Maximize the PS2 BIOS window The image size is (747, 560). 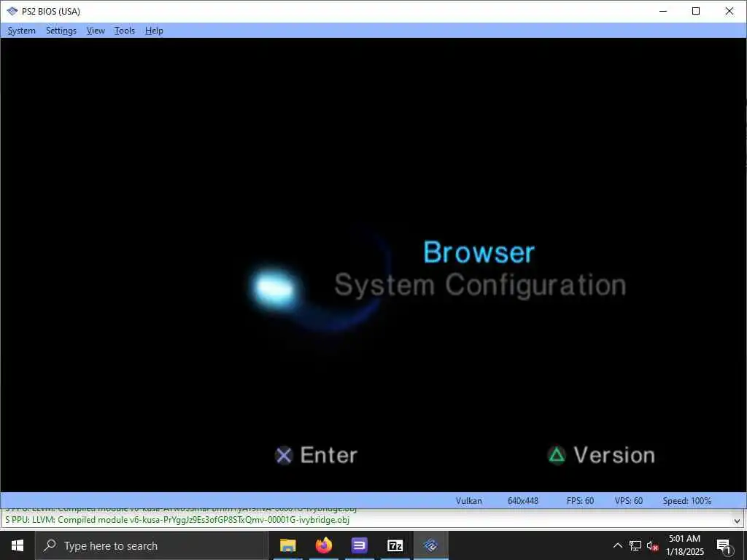coord(695,11)
